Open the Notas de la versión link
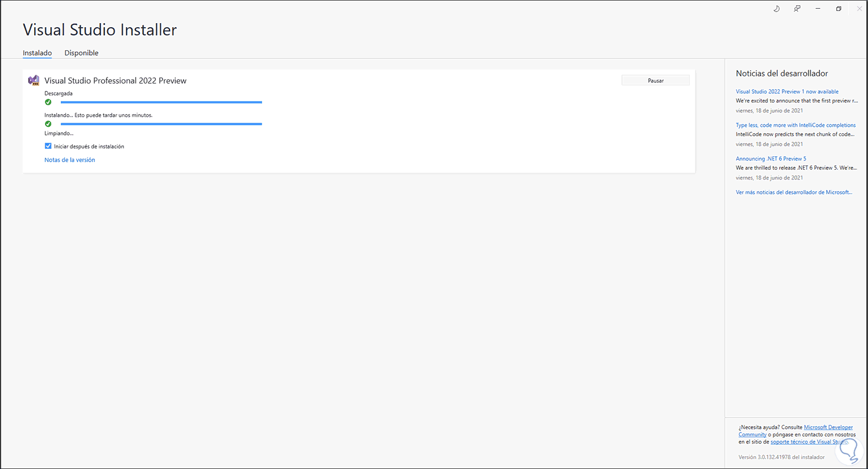Image resolution: width=868 pixels, height=469 pixels. pos(69,160)
